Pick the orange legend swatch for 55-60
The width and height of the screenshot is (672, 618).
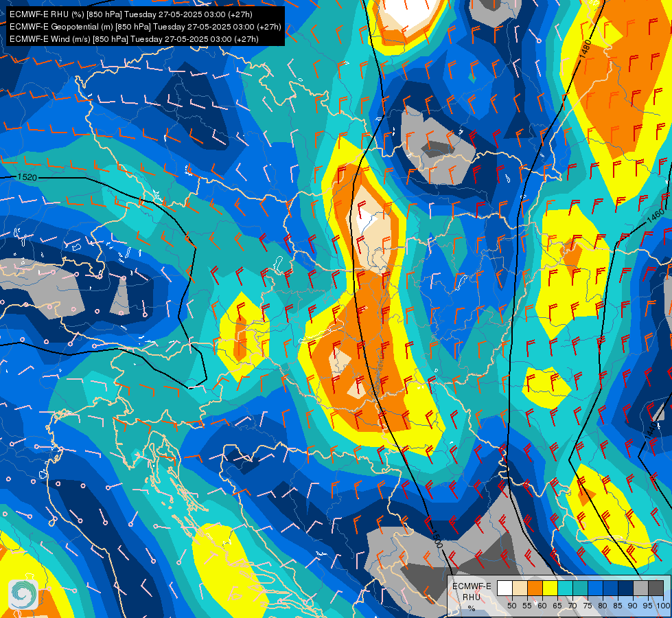pos(535,588)
